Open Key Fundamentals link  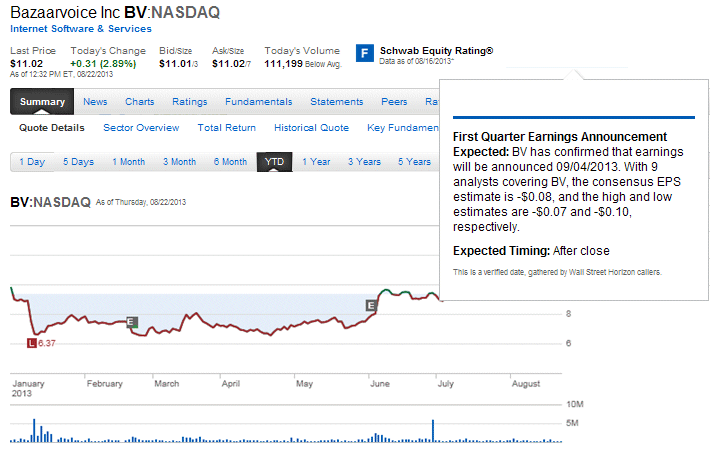point(403,128)
